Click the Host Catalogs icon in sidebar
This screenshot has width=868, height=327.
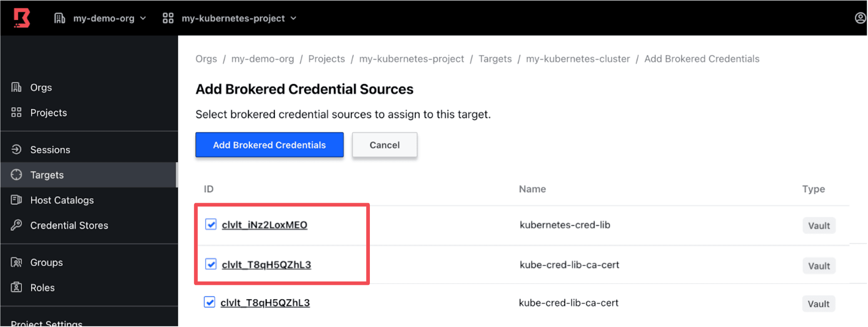coord(16,200)
